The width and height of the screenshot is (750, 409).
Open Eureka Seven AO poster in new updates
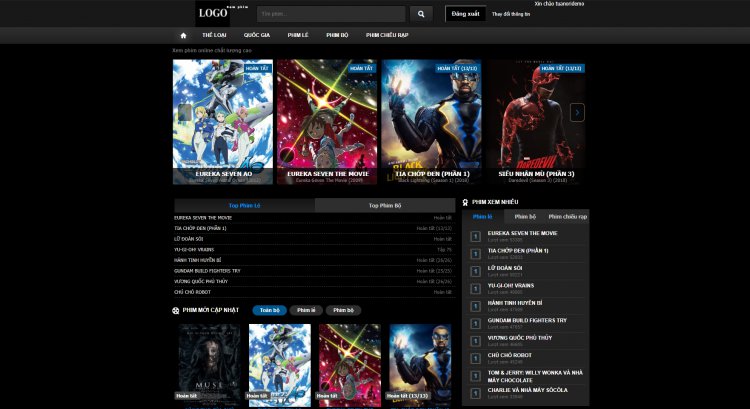click(280, 366)
